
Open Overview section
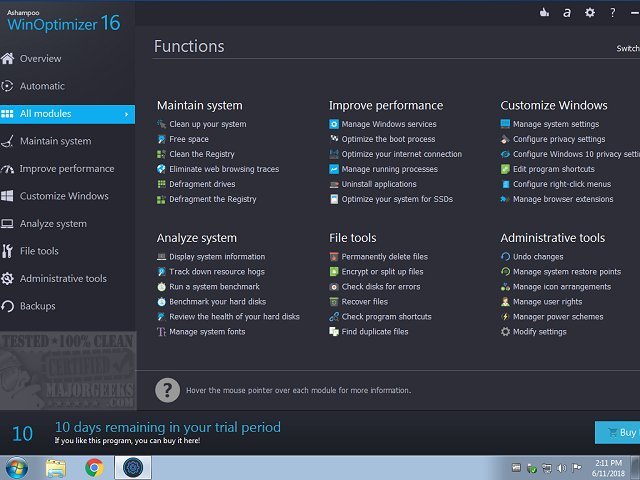click(x=40, y=59)
